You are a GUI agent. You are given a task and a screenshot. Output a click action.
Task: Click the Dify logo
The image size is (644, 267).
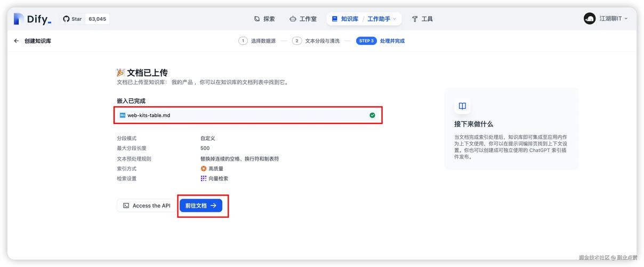click(x=33, y=19)
